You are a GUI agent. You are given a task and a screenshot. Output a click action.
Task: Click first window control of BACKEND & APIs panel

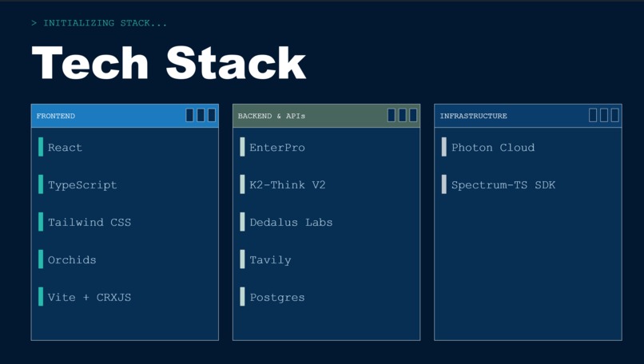pyautogui.click(x=392, y=115)
